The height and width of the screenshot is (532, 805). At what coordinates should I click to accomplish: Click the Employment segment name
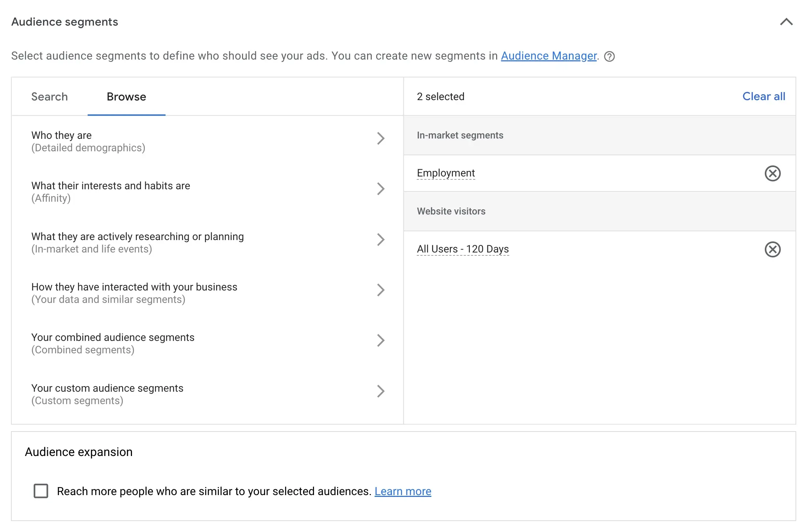pos(446,173)
